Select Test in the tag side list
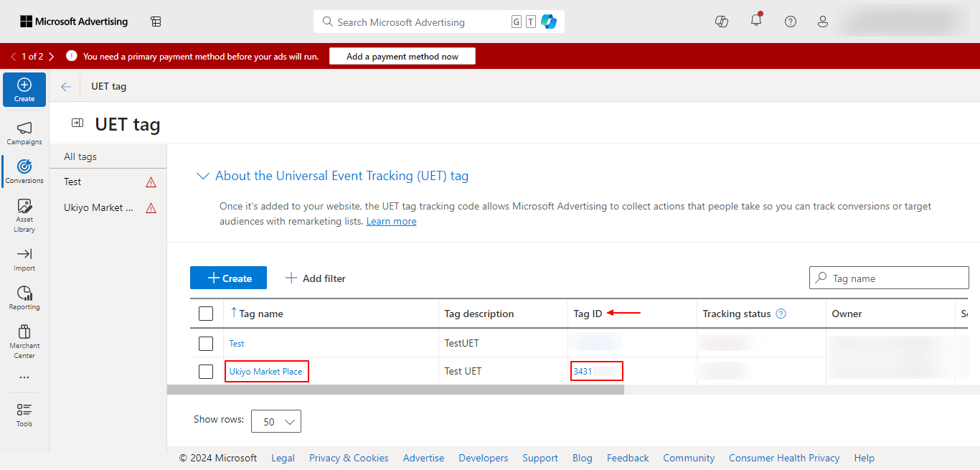This screenshot has height=470, width=980. [72, 182]
